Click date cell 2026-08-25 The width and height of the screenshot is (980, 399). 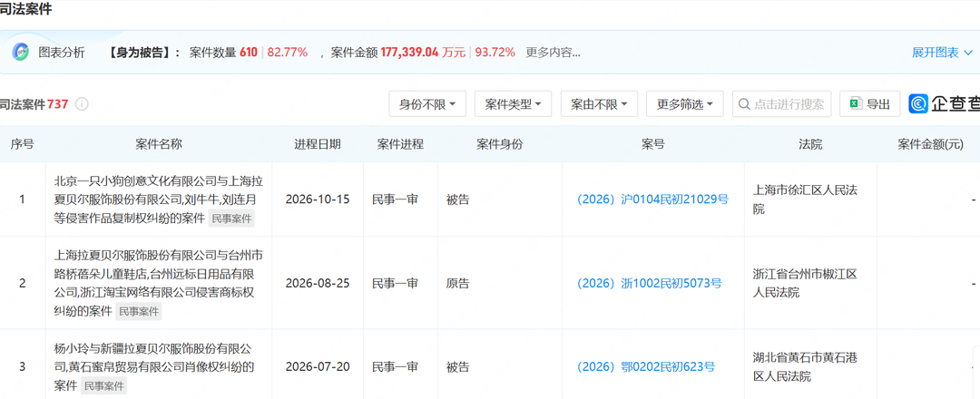[x=318, y=284]
